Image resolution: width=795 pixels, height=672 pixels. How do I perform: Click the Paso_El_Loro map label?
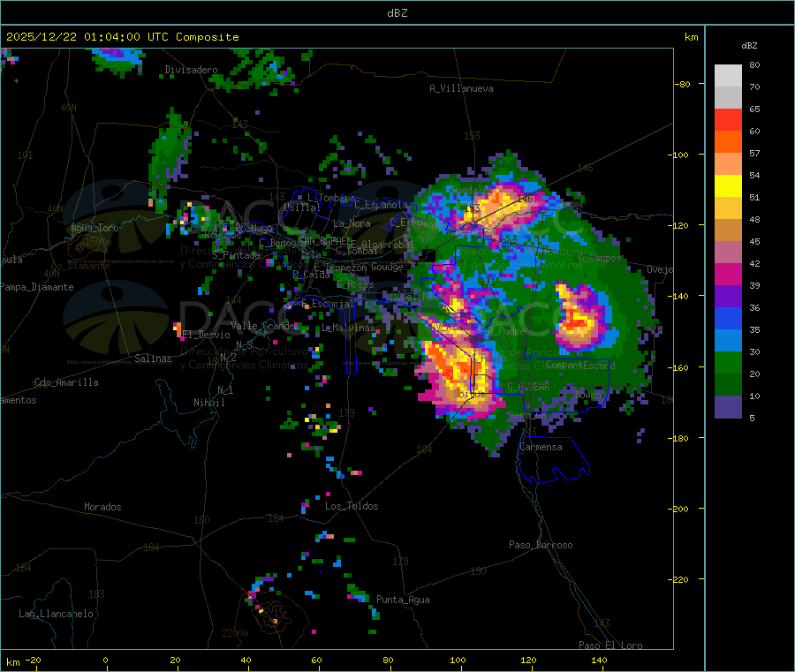pos(611,646)
